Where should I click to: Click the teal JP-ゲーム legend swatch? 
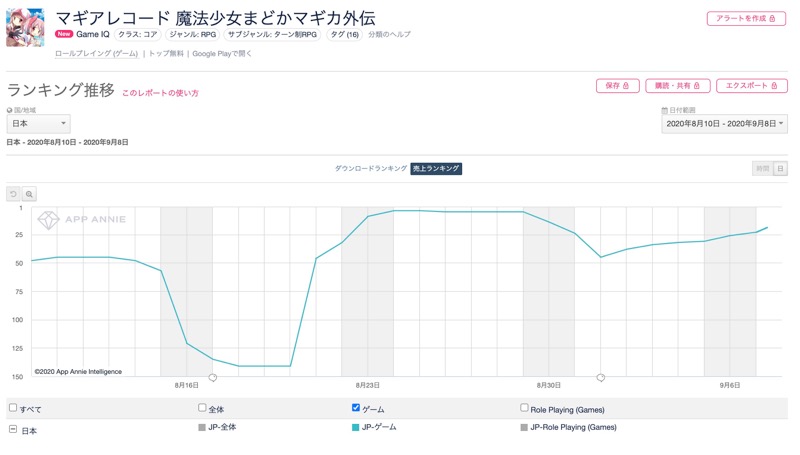(356, 427)
